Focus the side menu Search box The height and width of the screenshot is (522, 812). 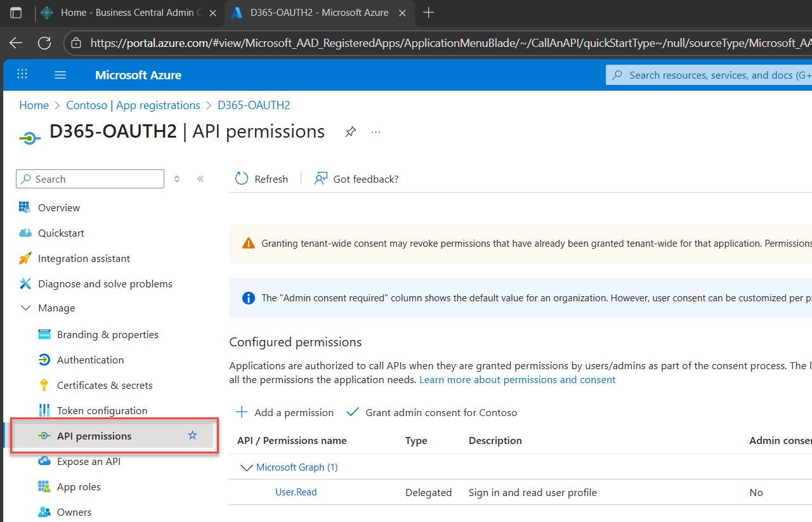[90, 179]
